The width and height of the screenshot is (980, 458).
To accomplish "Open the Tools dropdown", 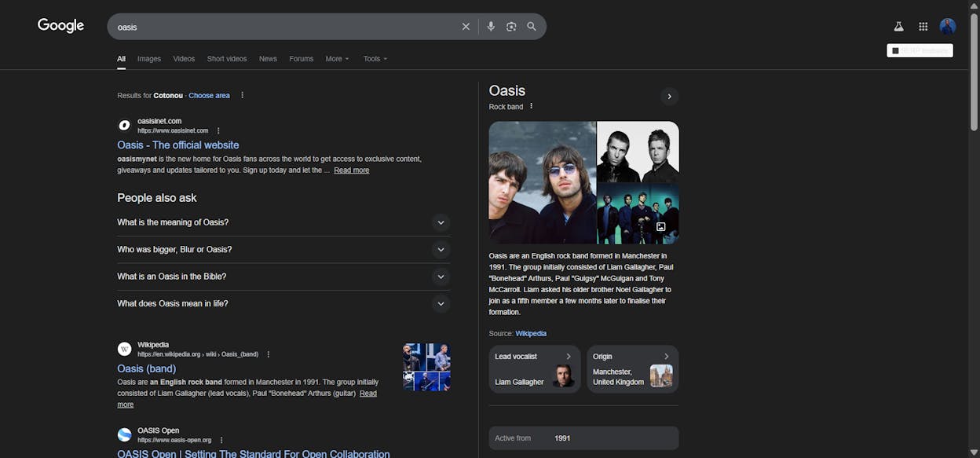I will pos(375,59).
